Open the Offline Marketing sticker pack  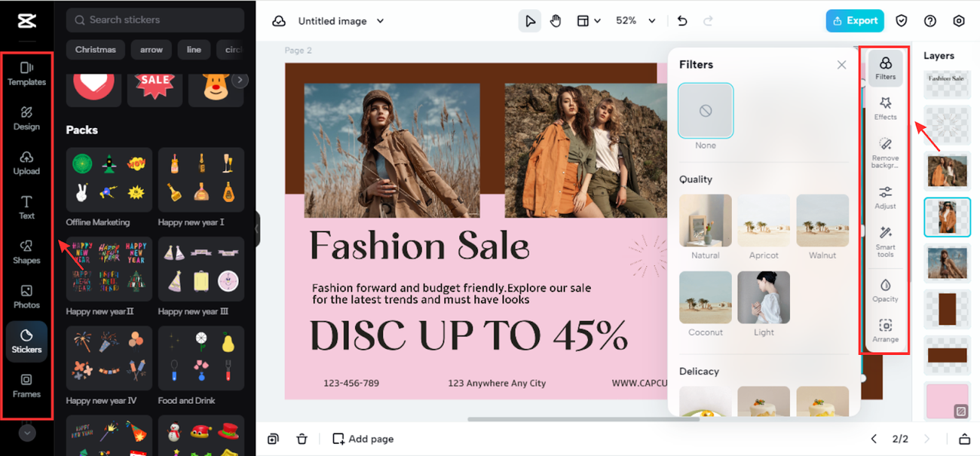(109, 180)
